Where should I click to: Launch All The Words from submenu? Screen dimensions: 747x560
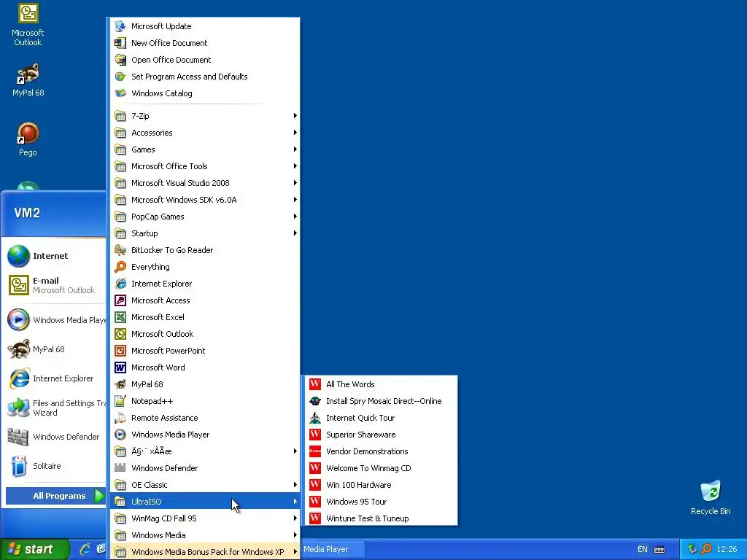(x=380, y=384)
